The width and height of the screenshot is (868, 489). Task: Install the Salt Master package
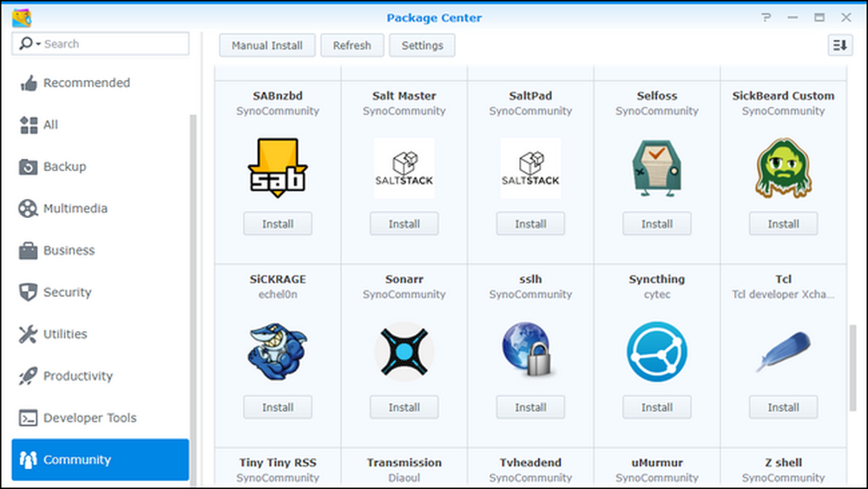pos(404,224)
